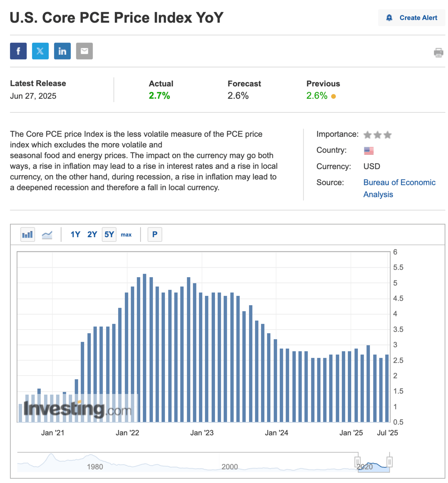Click the printer icon
This screenshot has height=483, width=448.
438,53
